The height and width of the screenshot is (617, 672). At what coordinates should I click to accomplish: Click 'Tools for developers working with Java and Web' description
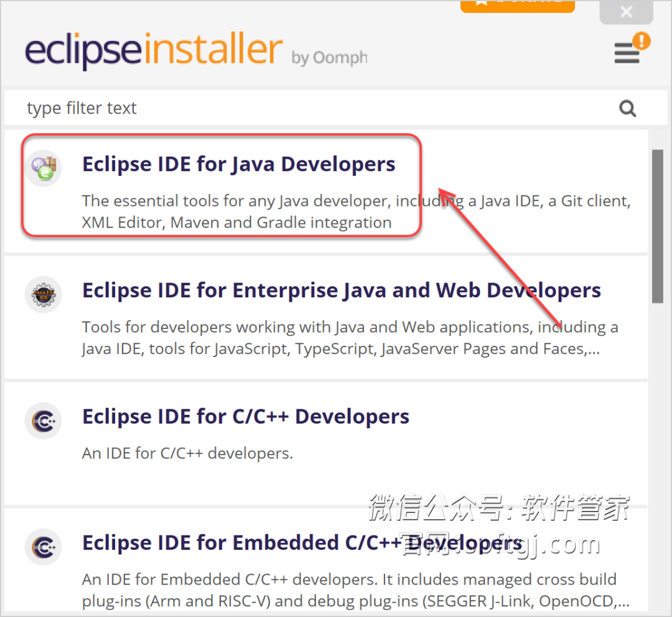coord(350,338)
